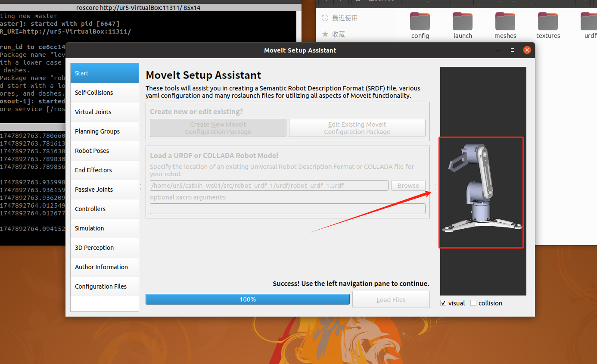Open Robot Poses pane

point(105,151)
